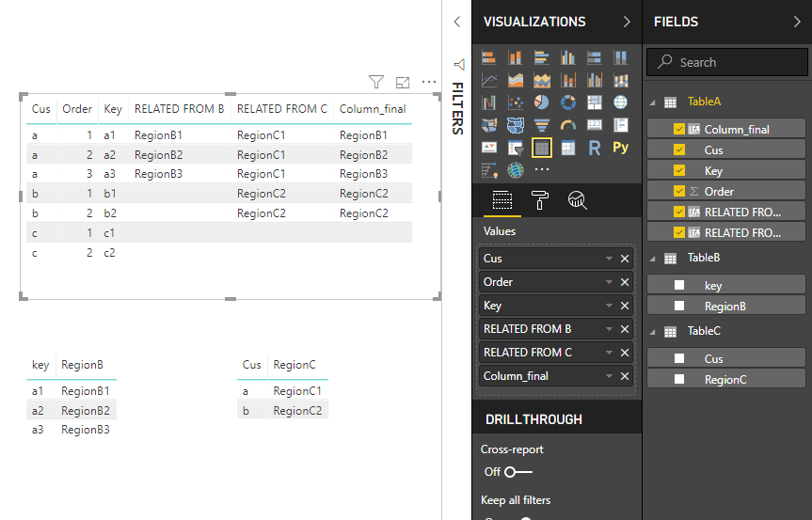This screenshot has width=812, height=520.
Task: Select the Map globe visualization
Action: click(x=620, y=102)
